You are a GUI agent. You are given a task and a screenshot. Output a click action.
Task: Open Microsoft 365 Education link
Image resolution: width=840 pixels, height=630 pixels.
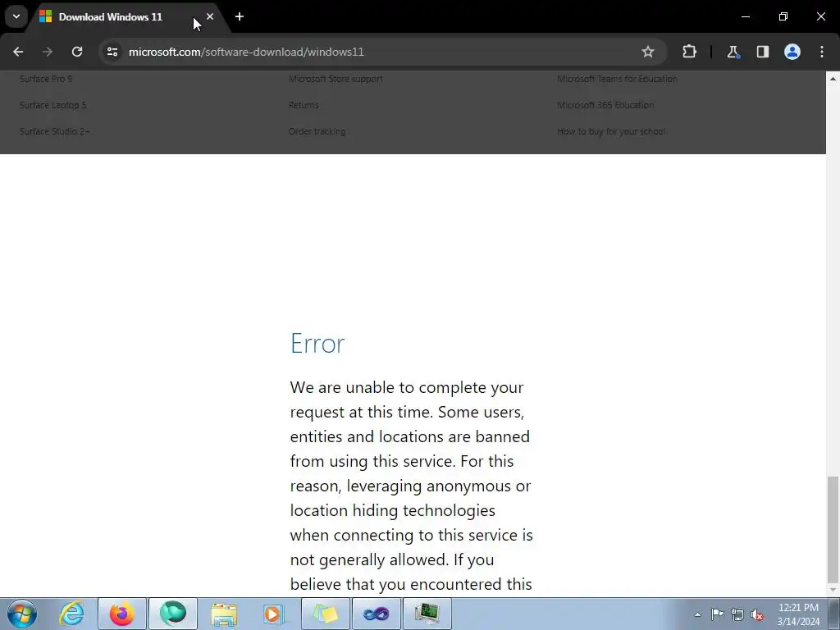pyautogui.click(x=605, y=105)
